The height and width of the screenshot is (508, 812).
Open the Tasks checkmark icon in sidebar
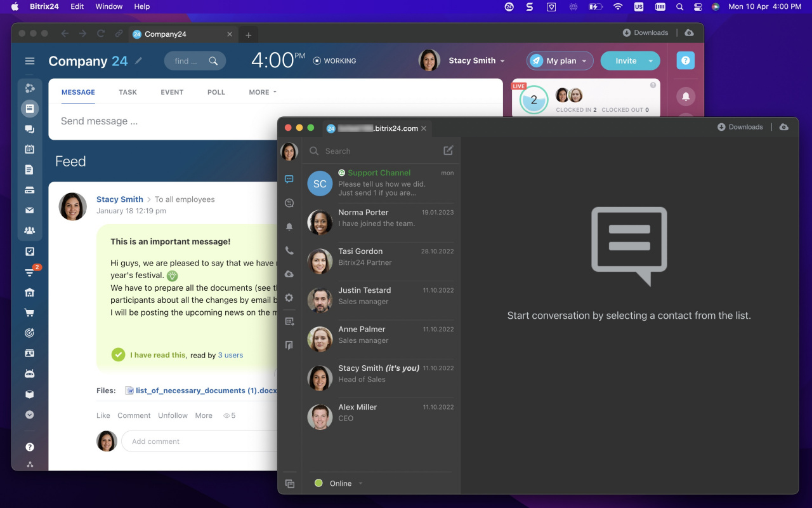pos(30,251)
